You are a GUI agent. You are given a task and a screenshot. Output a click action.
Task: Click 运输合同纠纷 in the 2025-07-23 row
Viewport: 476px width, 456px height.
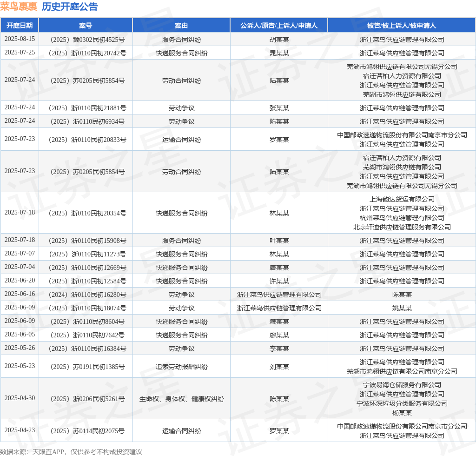pyautogui.click(x=182, y=140)
